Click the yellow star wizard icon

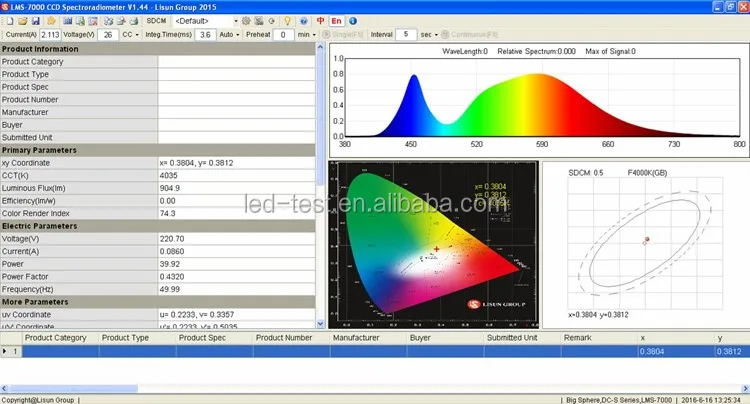pos(51,21)
